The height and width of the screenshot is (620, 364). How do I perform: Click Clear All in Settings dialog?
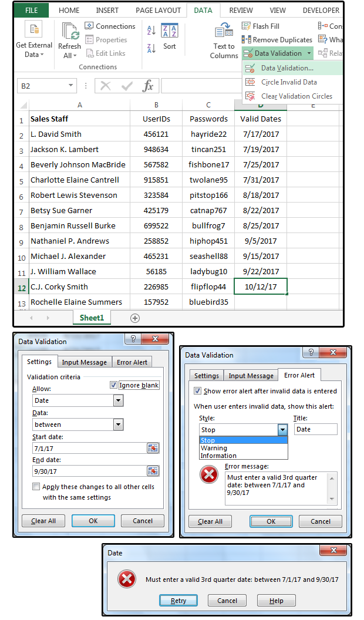[x=43, y=521]
